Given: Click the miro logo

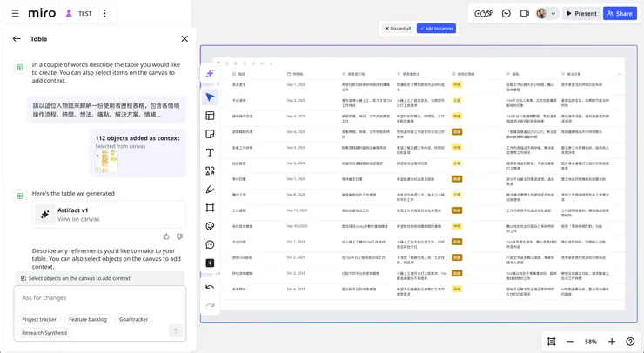Looking at the screenshot, I should click(42, 14).
